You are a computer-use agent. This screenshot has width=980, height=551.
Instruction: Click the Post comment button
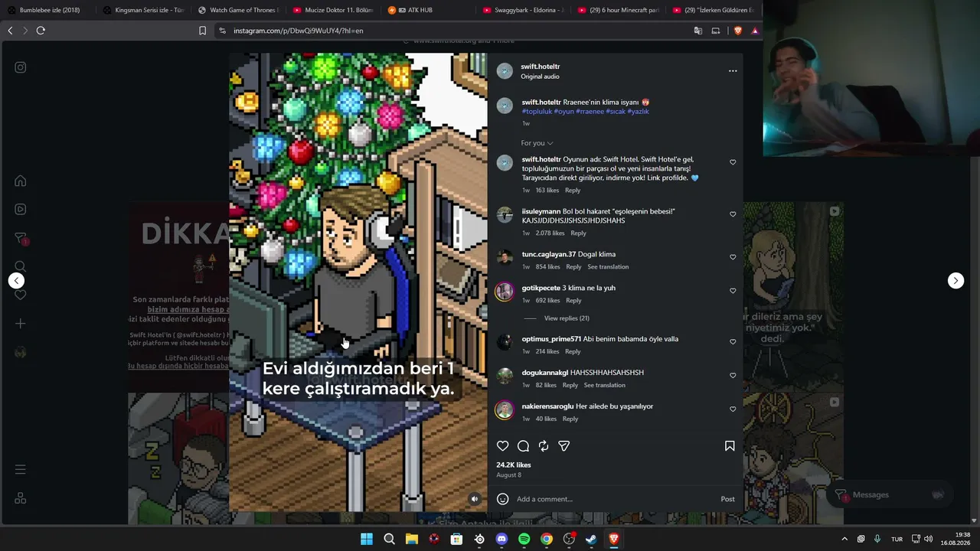[x=727, y=499]
